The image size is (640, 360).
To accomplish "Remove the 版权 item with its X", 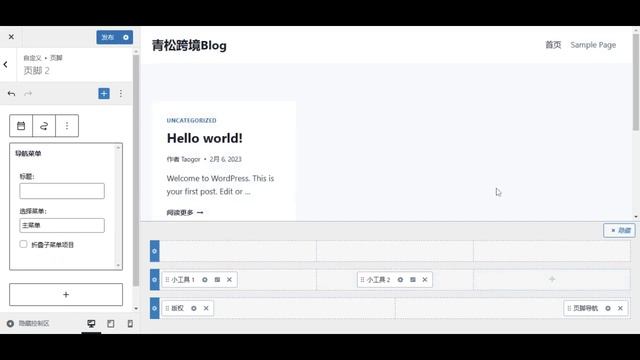I will click(206, 308).
